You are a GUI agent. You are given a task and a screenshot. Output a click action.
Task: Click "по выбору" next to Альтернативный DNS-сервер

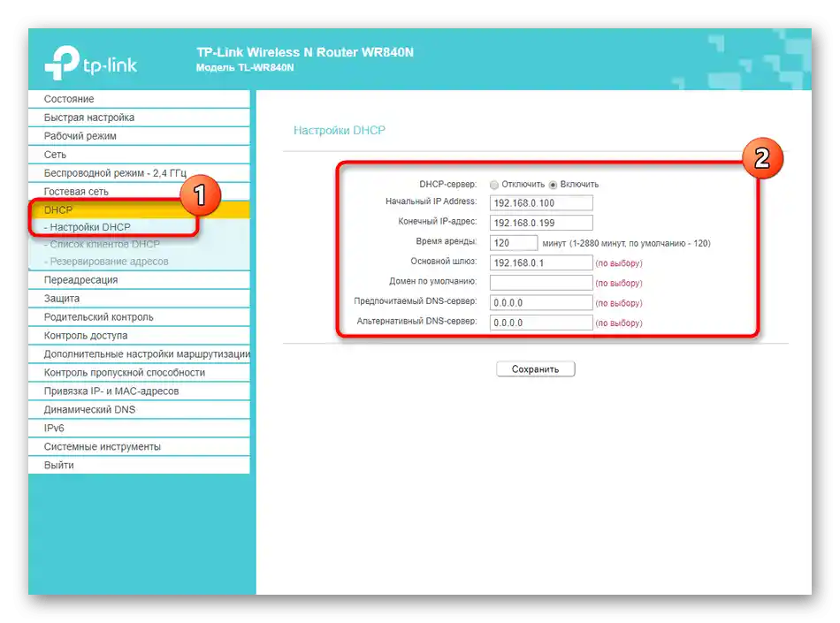[619, 323]
